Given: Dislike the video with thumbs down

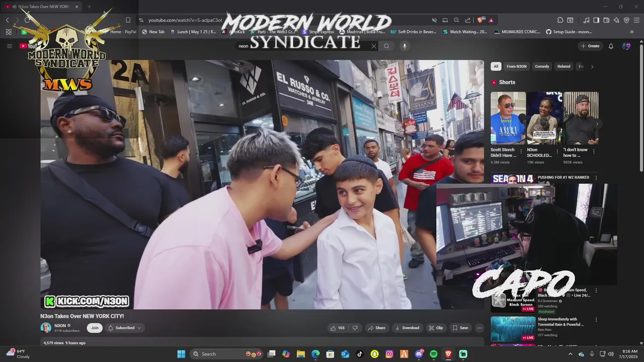Looking at the screenshot, I should (x=355, y=328).
